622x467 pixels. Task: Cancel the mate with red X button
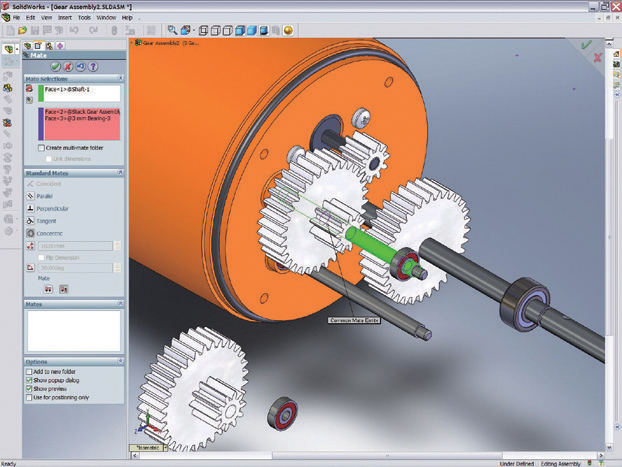(x=69, y=66)
